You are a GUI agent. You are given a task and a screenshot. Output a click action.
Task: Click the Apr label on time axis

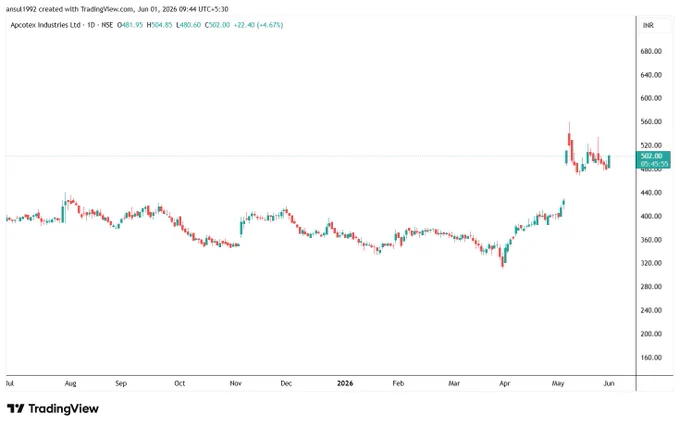pyautogui.click(x=505, y=383)
